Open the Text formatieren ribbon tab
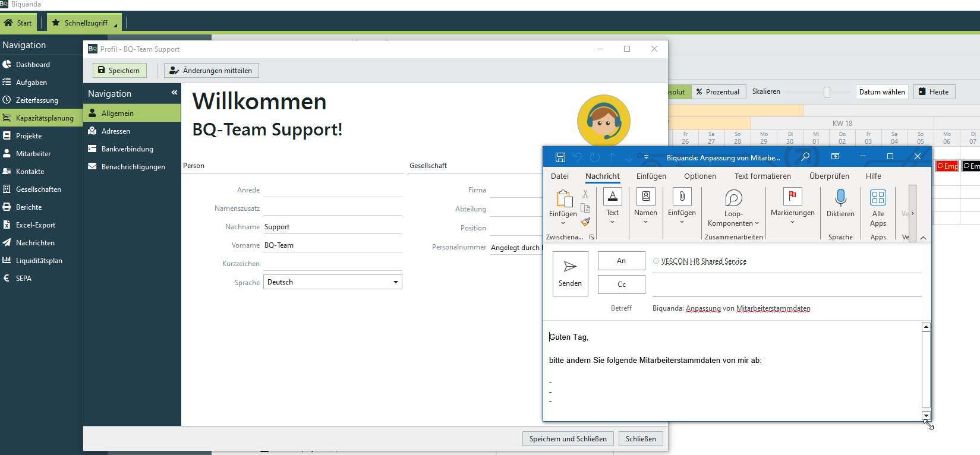 click(x=762, y=176)
